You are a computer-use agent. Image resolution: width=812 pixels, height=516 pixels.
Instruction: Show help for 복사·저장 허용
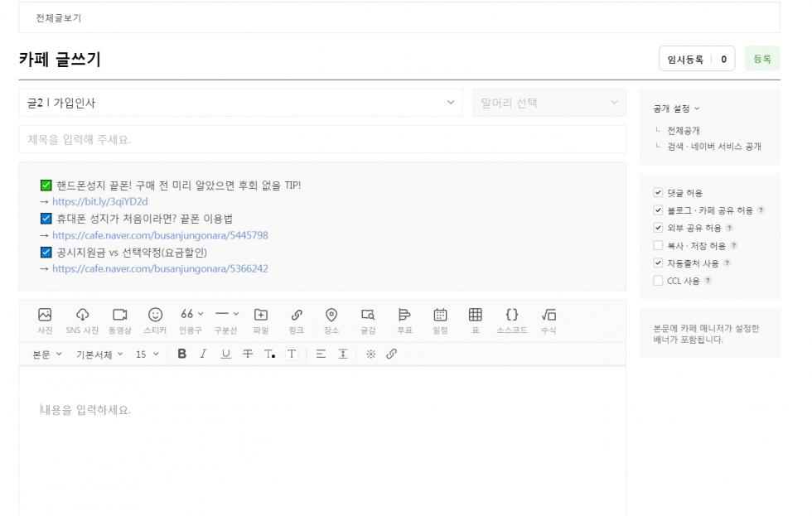[734, 245]
